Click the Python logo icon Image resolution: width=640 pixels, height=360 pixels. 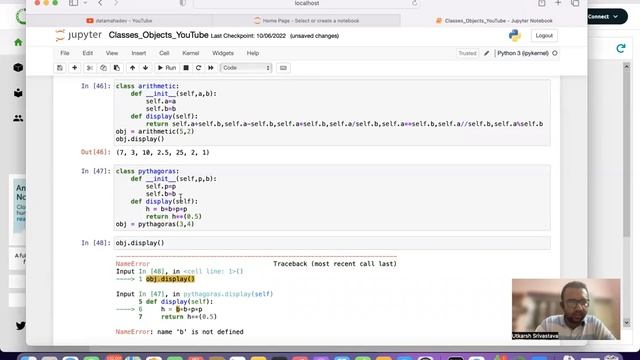coord(515,36)
